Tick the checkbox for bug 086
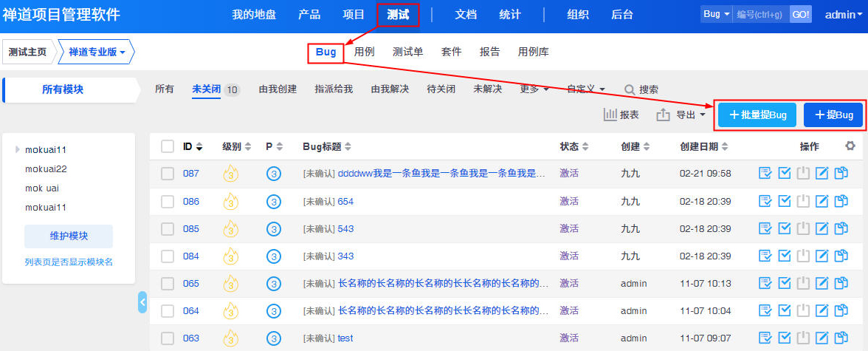The image size is (868, 351). point(167,201)
